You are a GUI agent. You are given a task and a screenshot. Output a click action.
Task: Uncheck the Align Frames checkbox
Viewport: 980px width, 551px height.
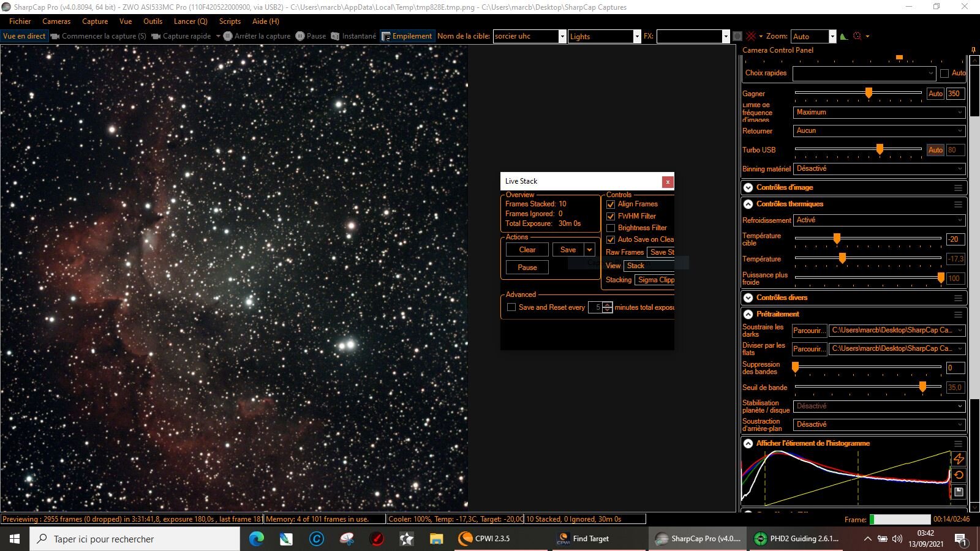(x=611, y=204)
